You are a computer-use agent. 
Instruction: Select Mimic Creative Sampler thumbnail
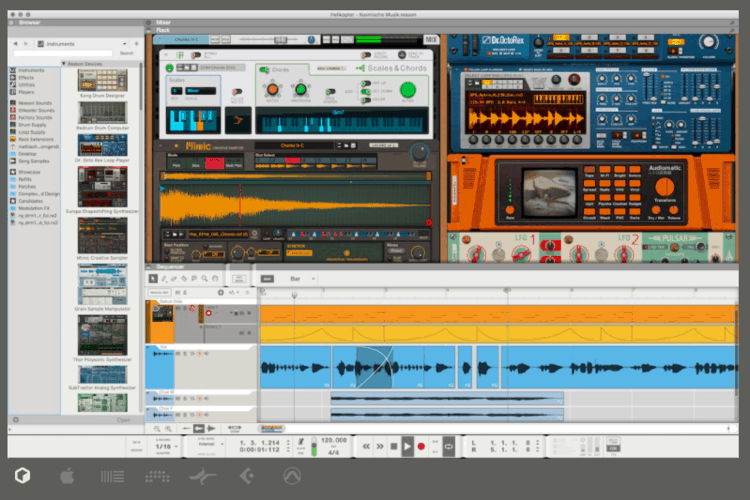(102, 235)
